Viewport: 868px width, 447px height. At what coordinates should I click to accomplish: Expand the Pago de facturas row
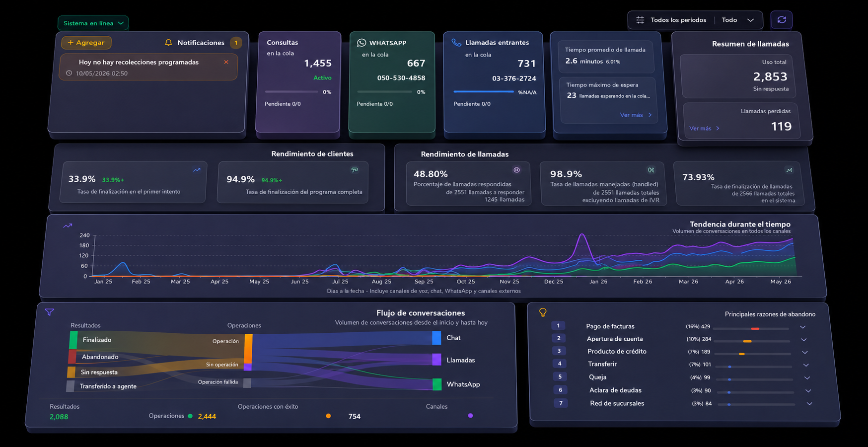click(x=802, y=327)
